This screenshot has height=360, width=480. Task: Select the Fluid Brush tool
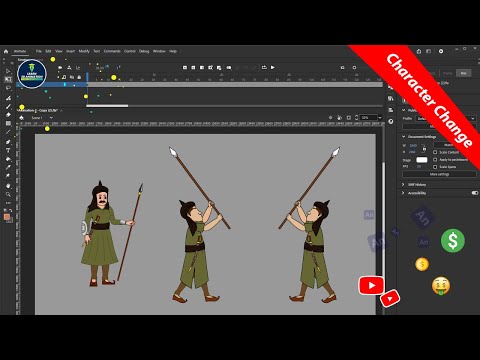pyautogui.click(x=8, y=98)
